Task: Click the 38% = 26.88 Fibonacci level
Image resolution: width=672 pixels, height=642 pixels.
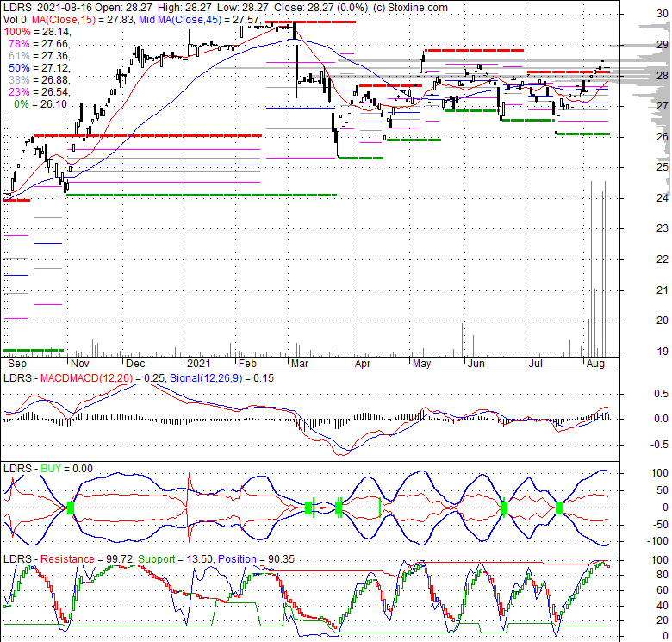Action: (39, 80)
